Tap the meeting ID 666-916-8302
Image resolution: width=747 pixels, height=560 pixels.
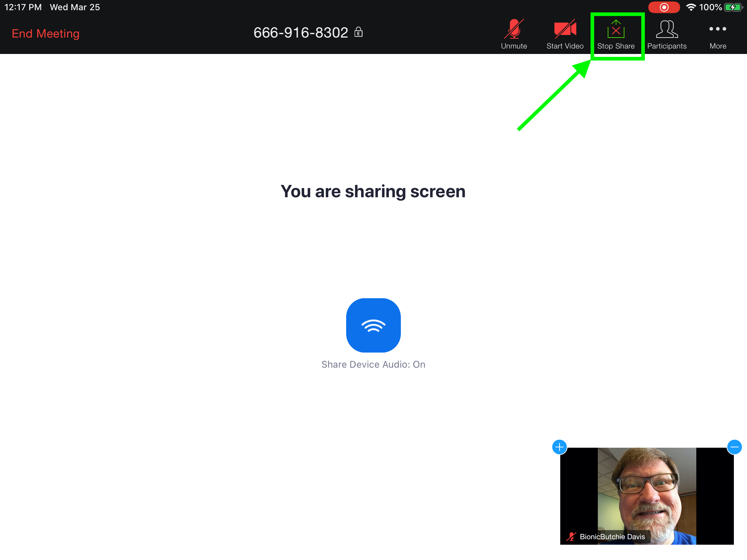click(301, 33)
